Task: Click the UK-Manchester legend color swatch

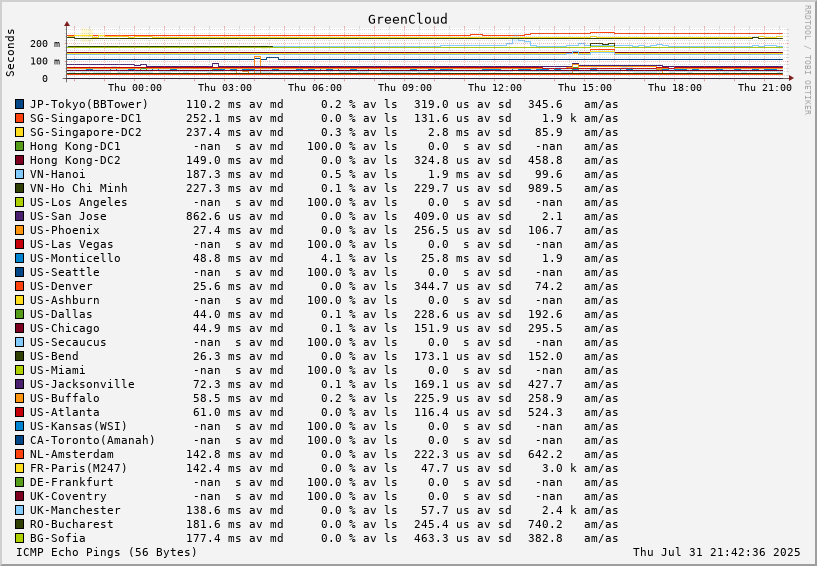Action: (x=20, y=510)
